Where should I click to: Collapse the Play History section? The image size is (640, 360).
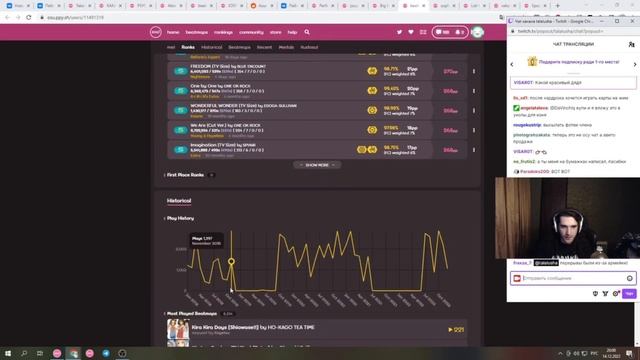(x=180, y=218)
